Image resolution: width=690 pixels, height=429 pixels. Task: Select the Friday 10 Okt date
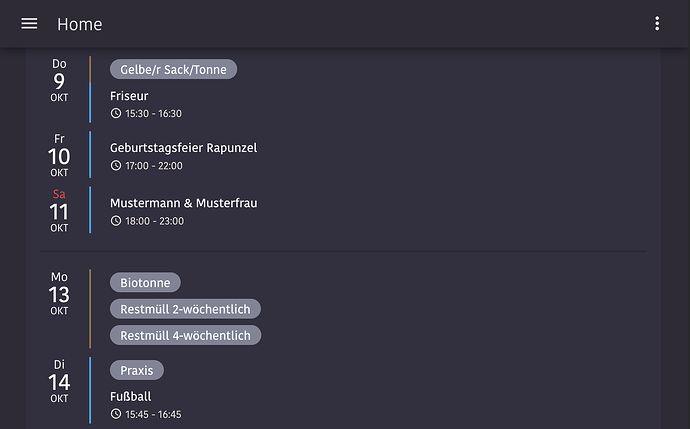(x=59, y=156)
